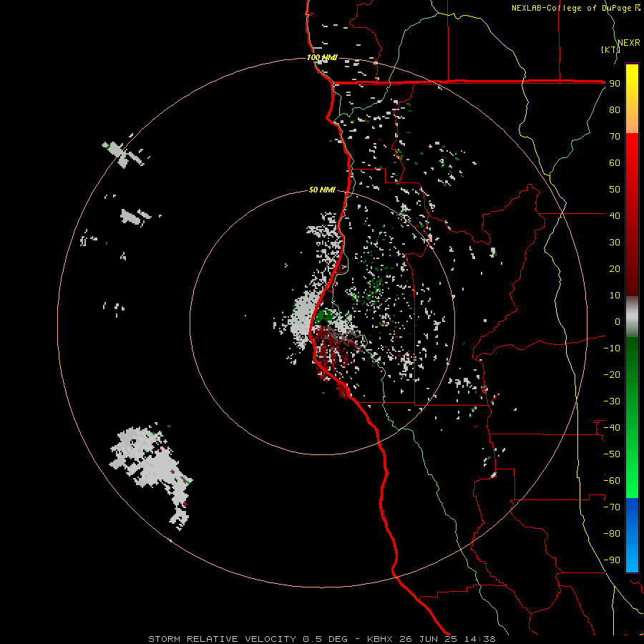The image size is (644, 644).
Task: Select the -90 value on velocity scale
Action: (612, 560)
